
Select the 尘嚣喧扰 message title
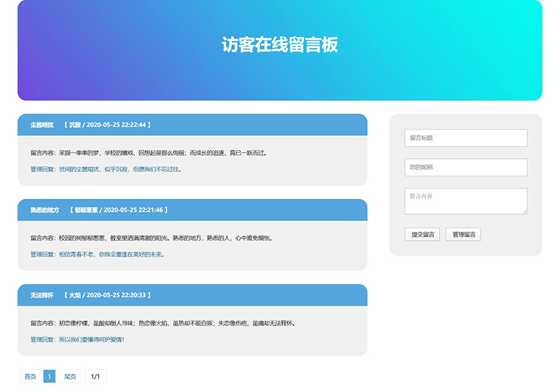pyautogui.click(x=42, y=125)
